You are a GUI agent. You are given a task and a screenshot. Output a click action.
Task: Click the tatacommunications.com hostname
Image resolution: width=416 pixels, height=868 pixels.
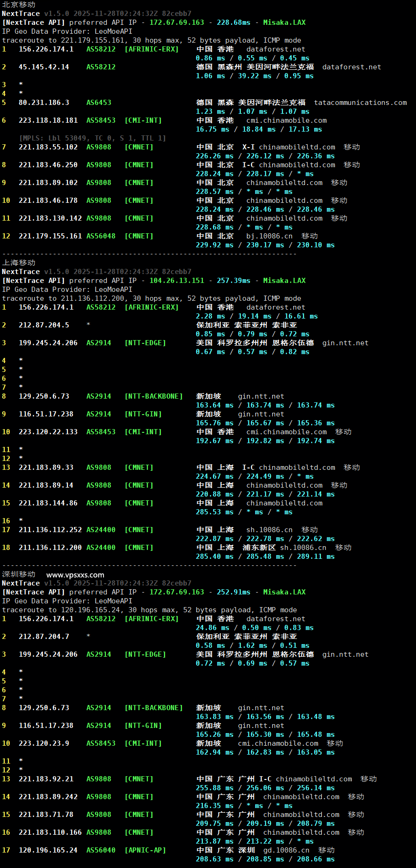click(360, 103)
